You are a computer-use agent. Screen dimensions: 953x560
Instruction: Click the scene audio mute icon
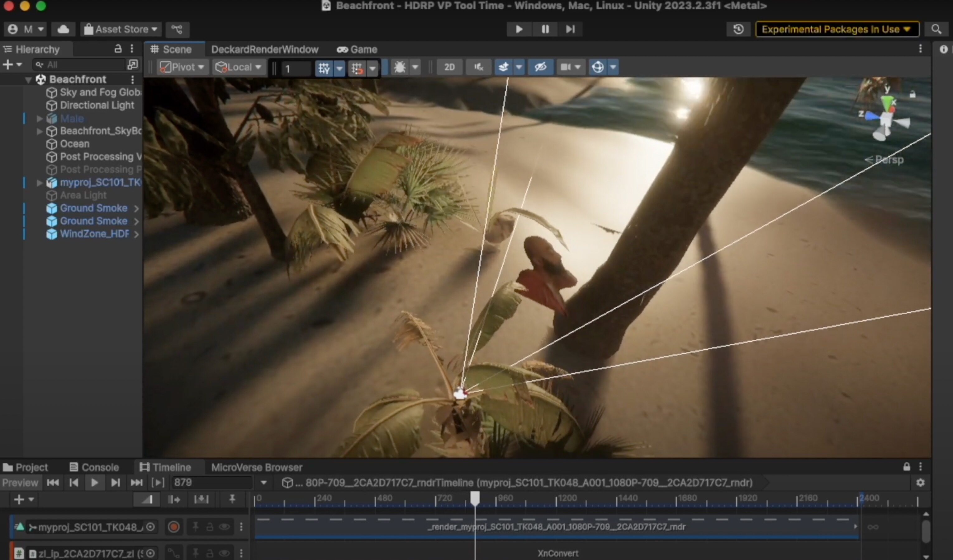click(x=478, y=67)
